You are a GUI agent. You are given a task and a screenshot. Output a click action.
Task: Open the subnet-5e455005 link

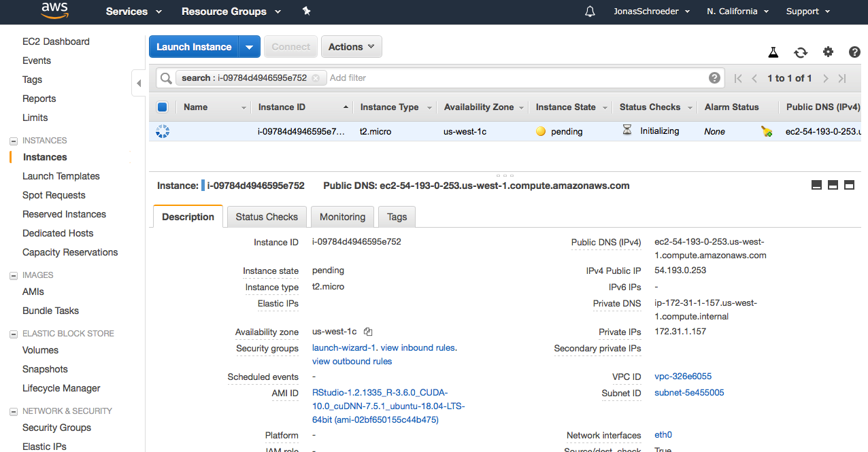(x=689, y=392)
